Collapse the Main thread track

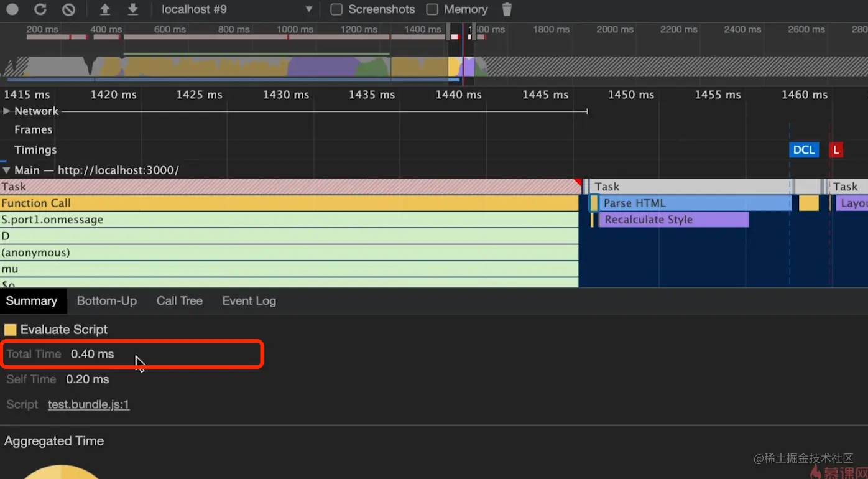7,170
